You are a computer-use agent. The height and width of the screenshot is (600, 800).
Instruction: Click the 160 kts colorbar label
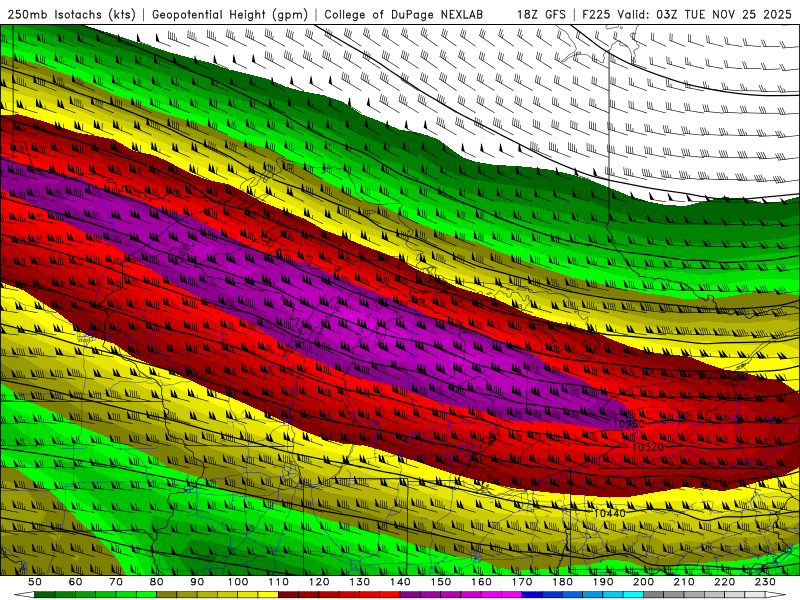coord(481,582)
